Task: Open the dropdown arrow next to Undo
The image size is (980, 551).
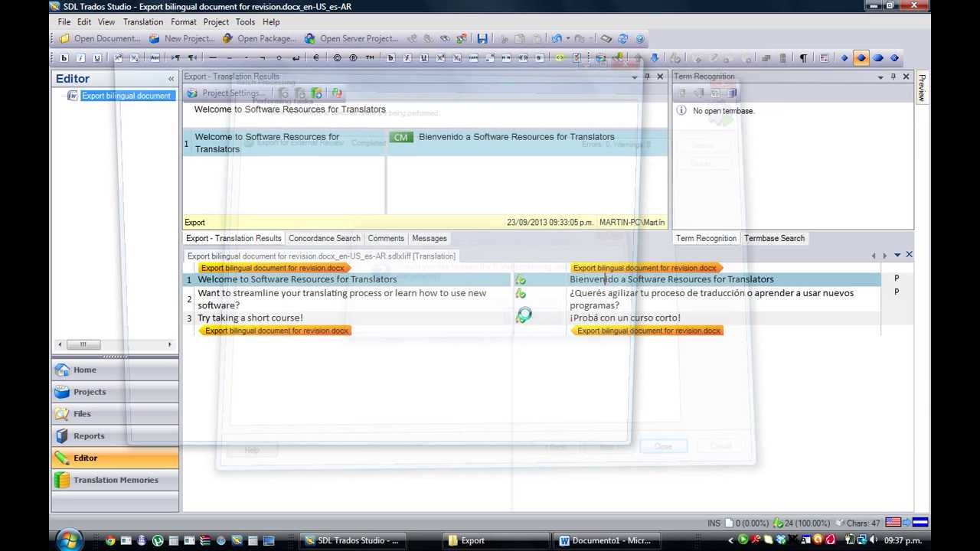Action: point(567,38)
